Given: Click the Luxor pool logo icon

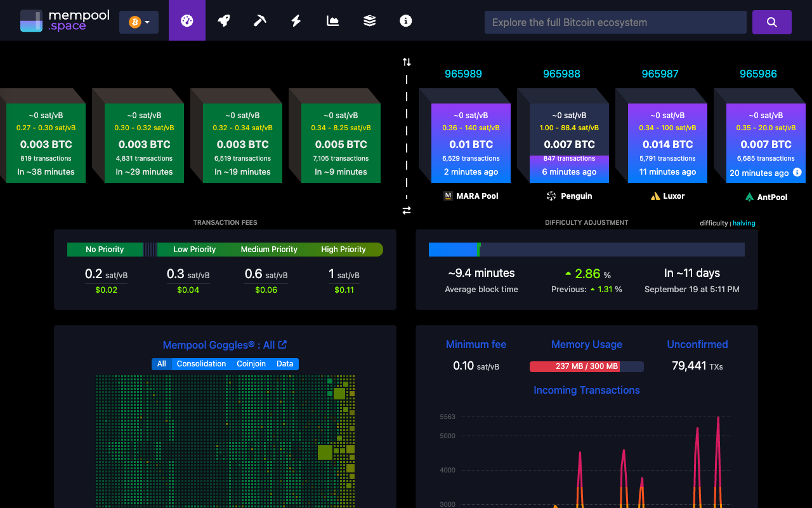Looking at the screenshot, I should click(x=655, y=196).
